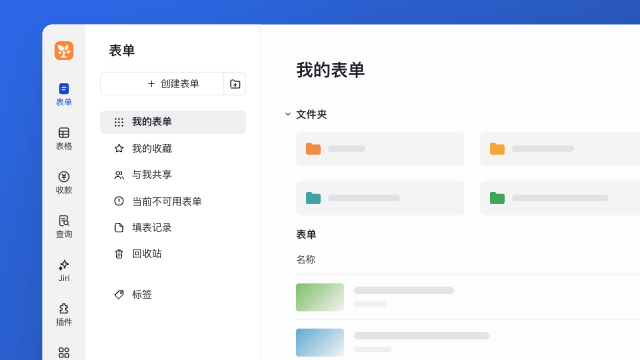The width and height of the screenshot is (640, 360).
Task: Open the 查询 query section
Action: point(64,227)
